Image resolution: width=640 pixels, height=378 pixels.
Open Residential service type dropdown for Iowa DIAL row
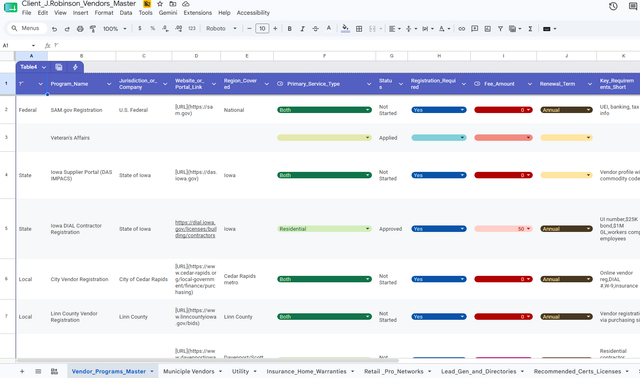coord(324,229)
